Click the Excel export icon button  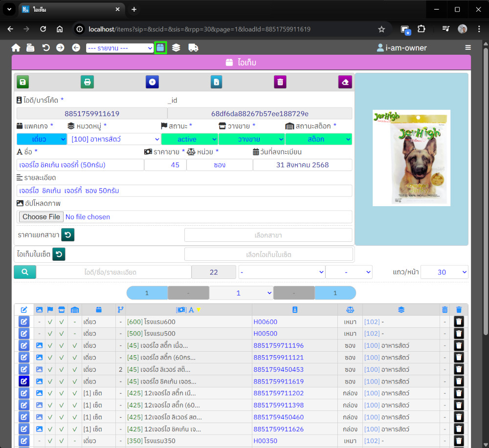[x=216, y=82]
